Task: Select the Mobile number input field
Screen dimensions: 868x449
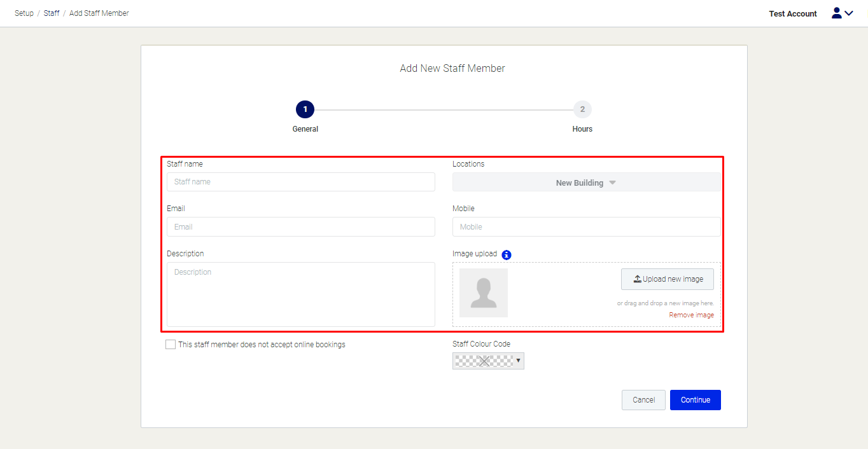Action: coord(586,227)
